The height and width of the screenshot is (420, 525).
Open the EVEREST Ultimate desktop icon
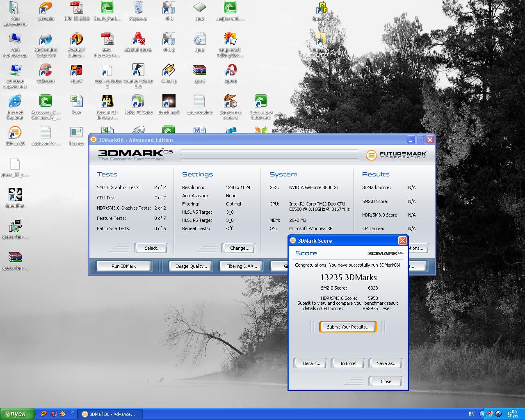[77, 40]
